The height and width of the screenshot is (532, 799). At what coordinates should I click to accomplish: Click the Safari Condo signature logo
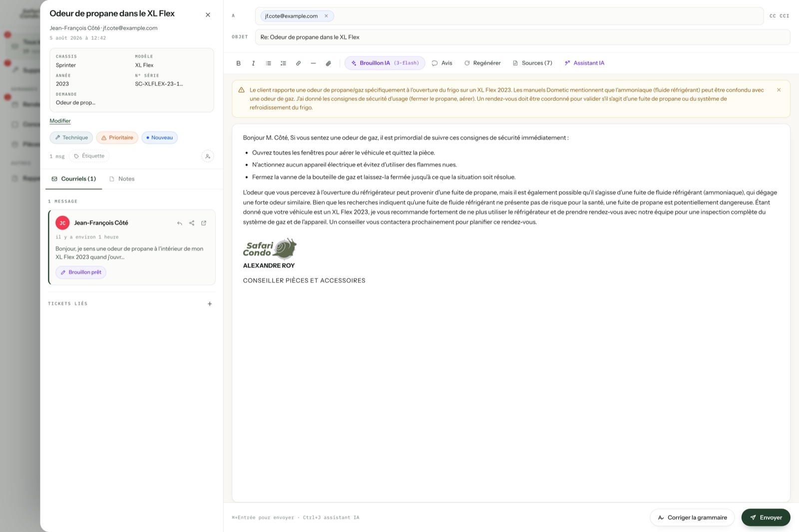coord(270,249)
